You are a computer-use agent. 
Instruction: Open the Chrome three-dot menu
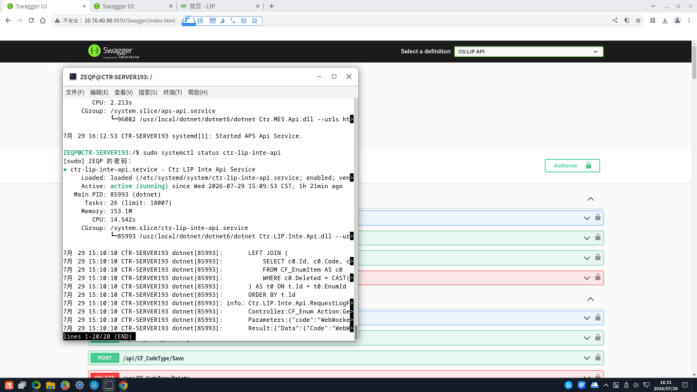click(x=689, y=20)
